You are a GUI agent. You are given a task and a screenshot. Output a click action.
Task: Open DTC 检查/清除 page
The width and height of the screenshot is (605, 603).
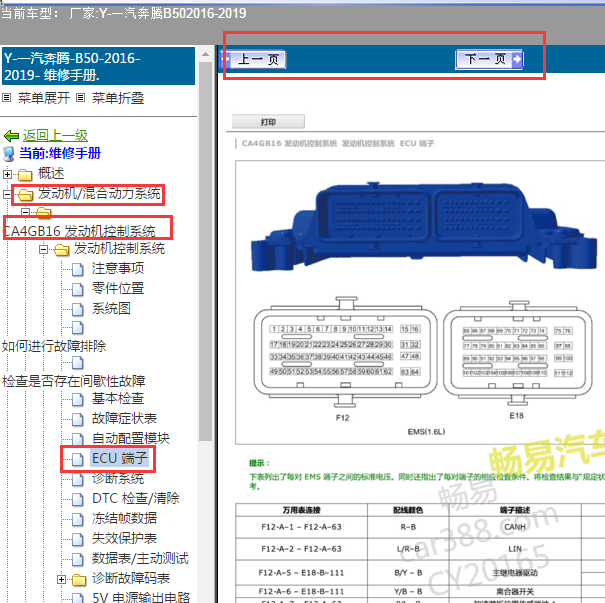136,498
